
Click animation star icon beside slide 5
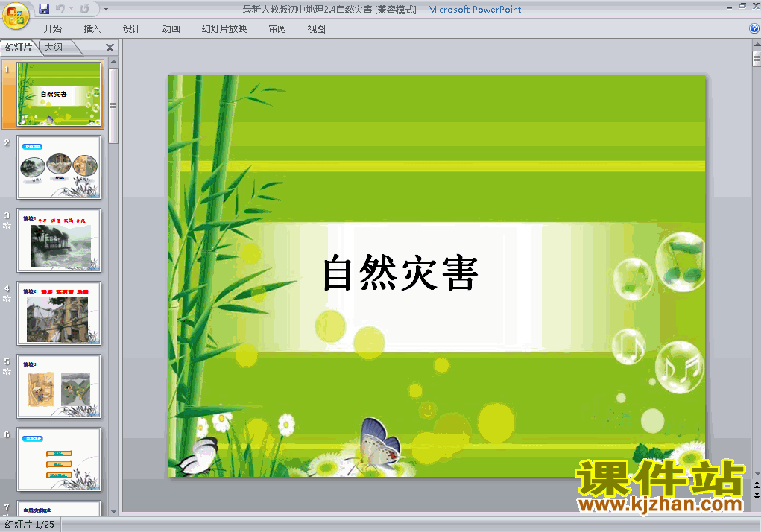coord(7,372)
